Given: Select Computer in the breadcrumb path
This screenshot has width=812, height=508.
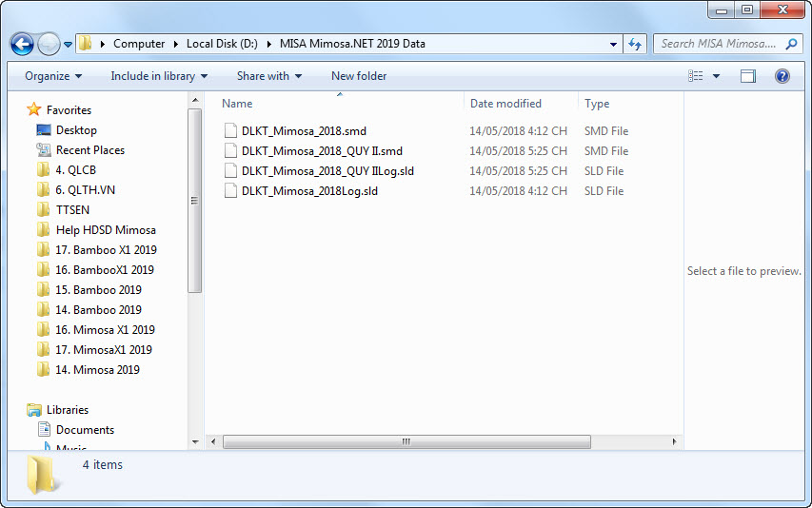Looking at the screenshot, I should point(139,44).
